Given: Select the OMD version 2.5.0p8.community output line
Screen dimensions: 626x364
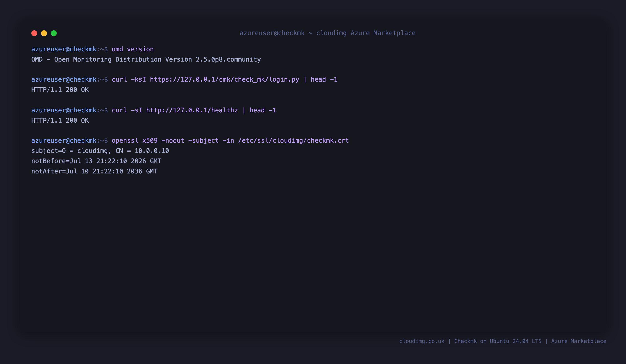Looking at the screenshot, I should 146,60.
